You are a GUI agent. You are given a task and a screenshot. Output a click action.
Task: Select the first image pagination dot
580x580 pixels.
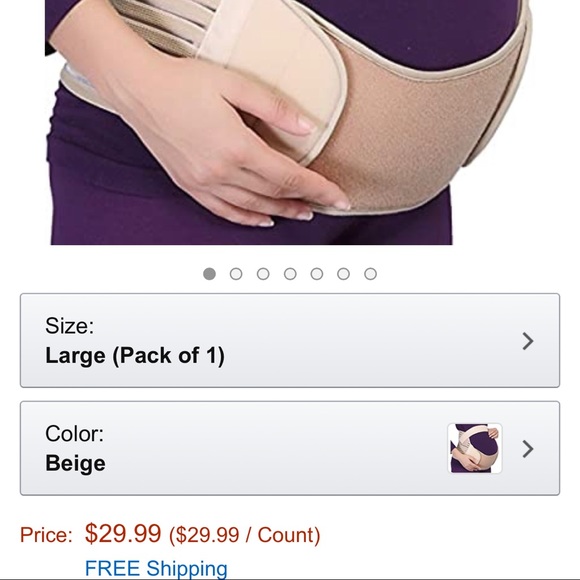(209, 274)
